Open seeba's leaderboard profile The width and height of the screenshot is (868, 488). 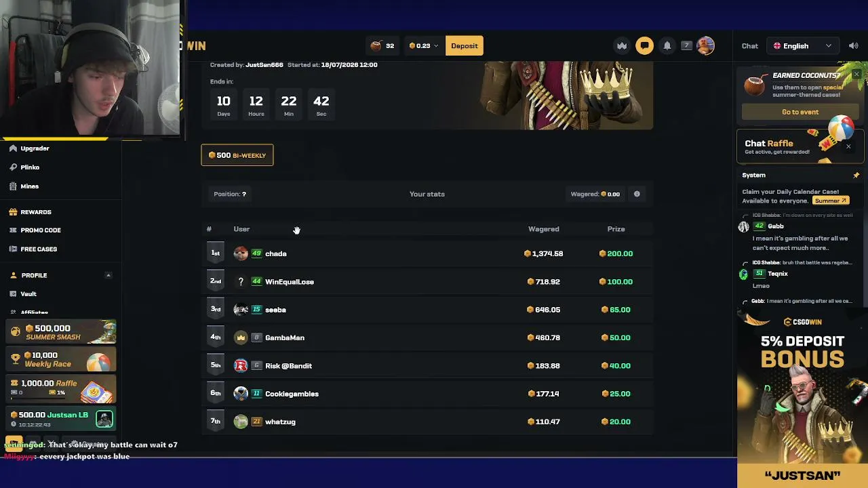pos(275,310)
